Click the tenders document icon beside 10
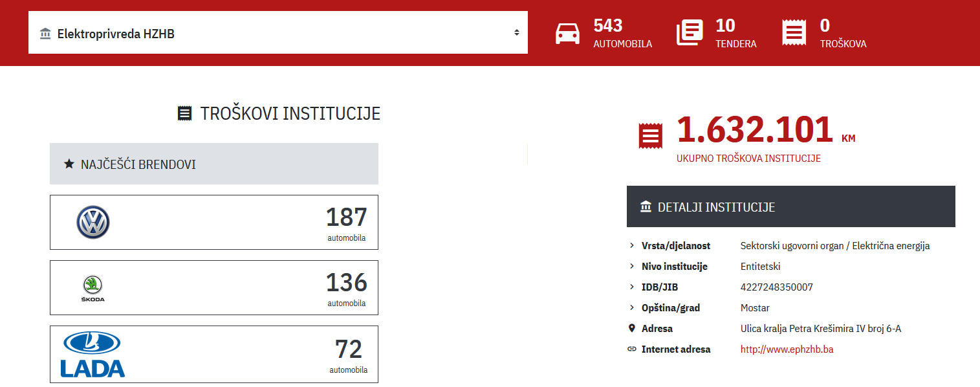This screenshot has width=980, height=387. (x=690, y=33)
